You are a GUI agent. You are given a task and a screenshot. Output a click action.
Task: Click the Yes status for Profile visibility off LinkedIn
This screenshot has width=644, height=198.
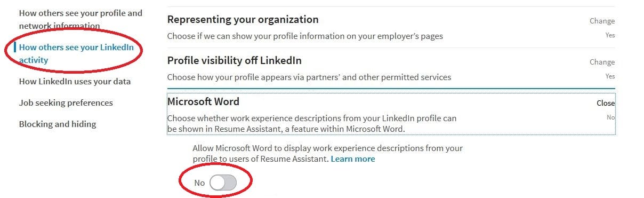point(610,76)
